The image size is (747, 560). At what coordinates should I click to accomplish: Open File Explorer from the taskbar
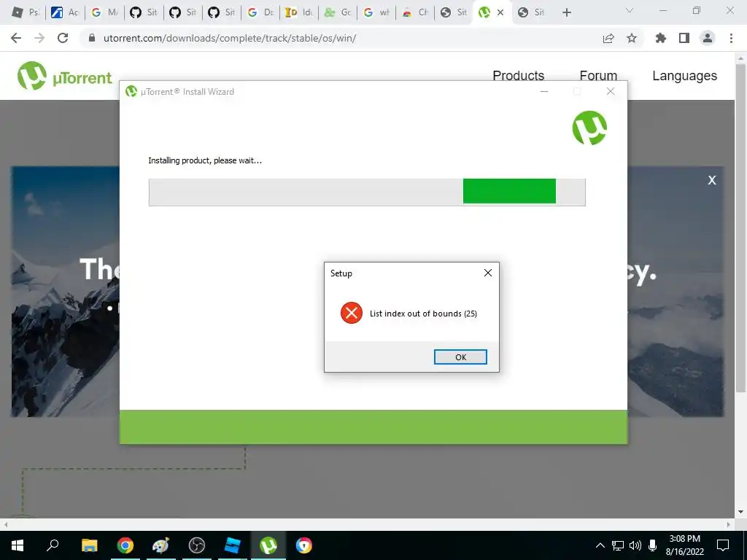[89, 545]
